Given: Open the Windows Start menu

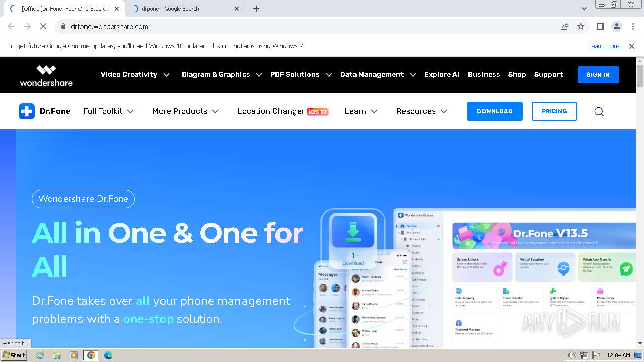Looking at the screenshot, I should pyautogui.click(x=14, y=355).
